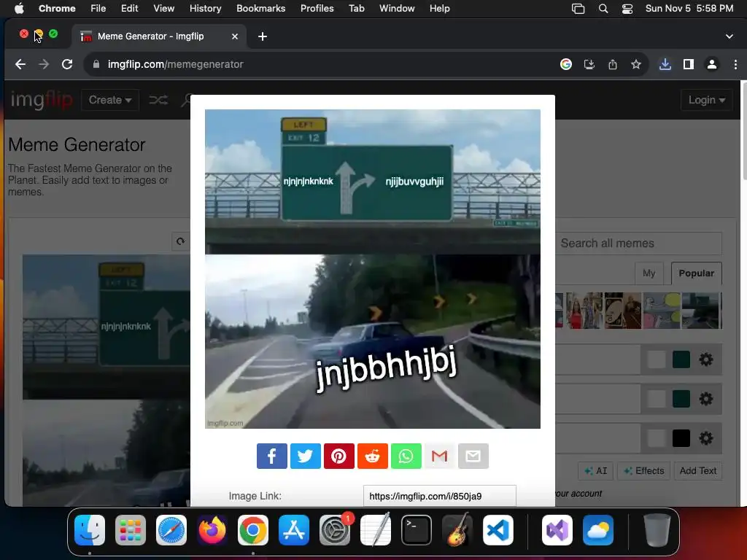Click the rotate image icon
The image size is (747, 560).
[181, 241]
